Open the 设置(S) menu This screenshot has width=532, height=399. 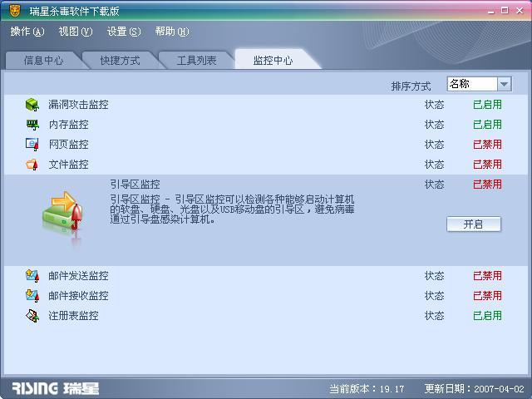click(x=124, y=32)
